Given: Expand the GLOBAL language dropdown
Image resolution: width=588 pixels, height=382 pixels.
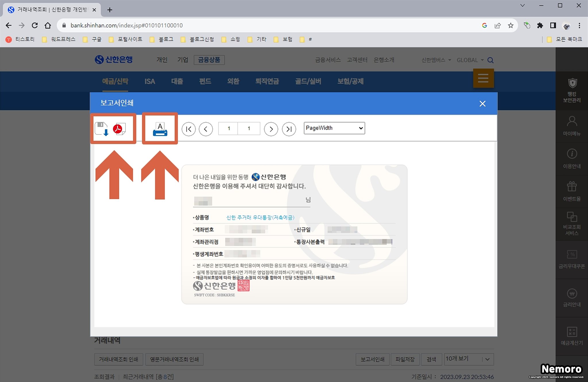Looking at the screenshot, I should coord(470,60).
